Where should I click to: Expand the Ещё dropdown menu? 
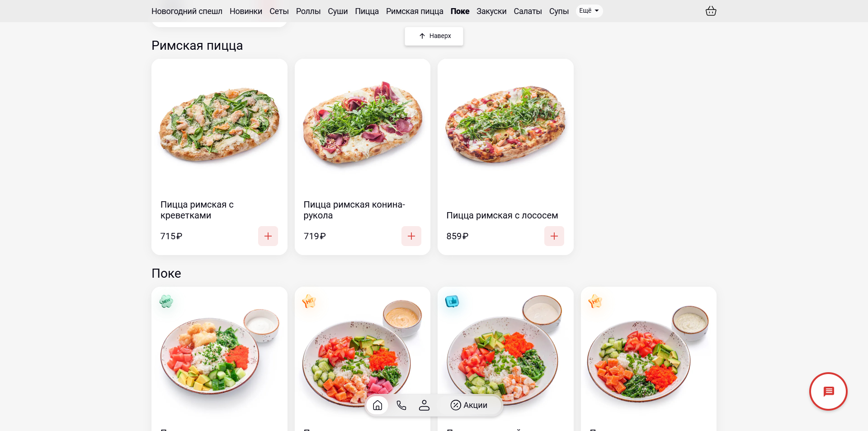click(589, 11)
